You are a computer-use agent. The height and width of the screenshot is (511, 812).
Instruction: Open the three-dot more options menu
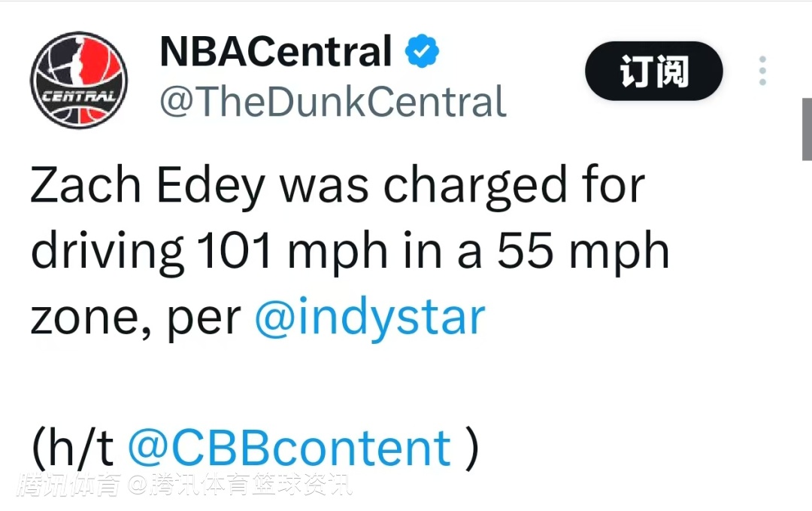point(762,71)
